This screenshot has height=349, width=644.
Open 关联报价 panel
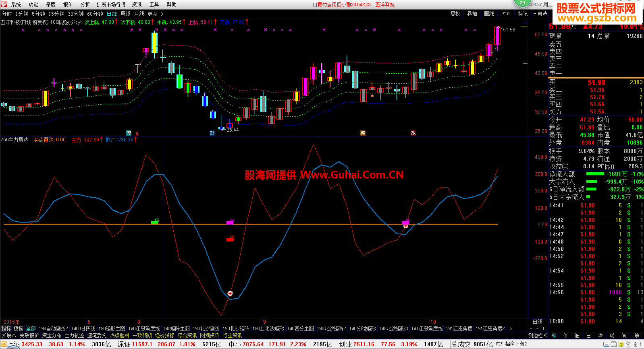click(x=29, y=335)
